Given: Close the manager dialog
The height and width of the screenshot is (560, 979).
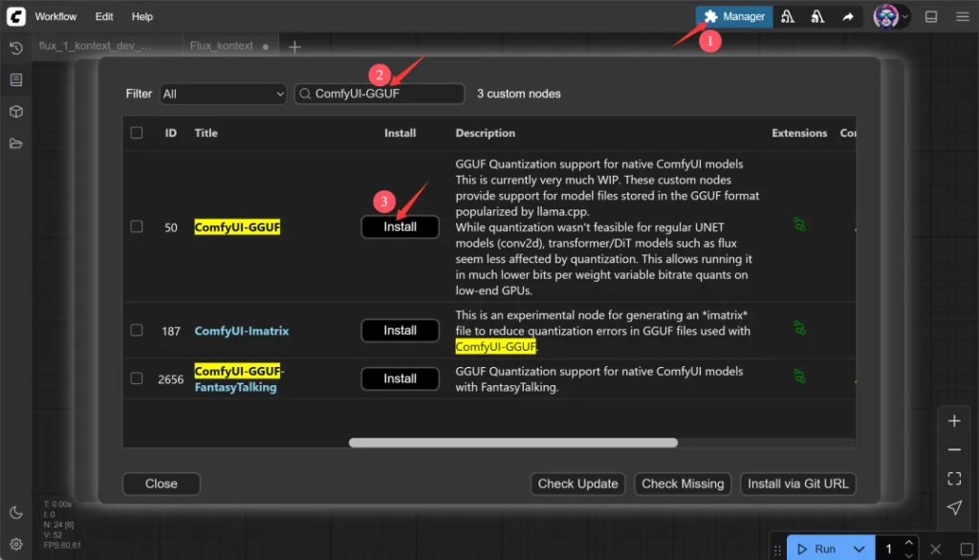Looking at the screenshot, I should point(161,484).
